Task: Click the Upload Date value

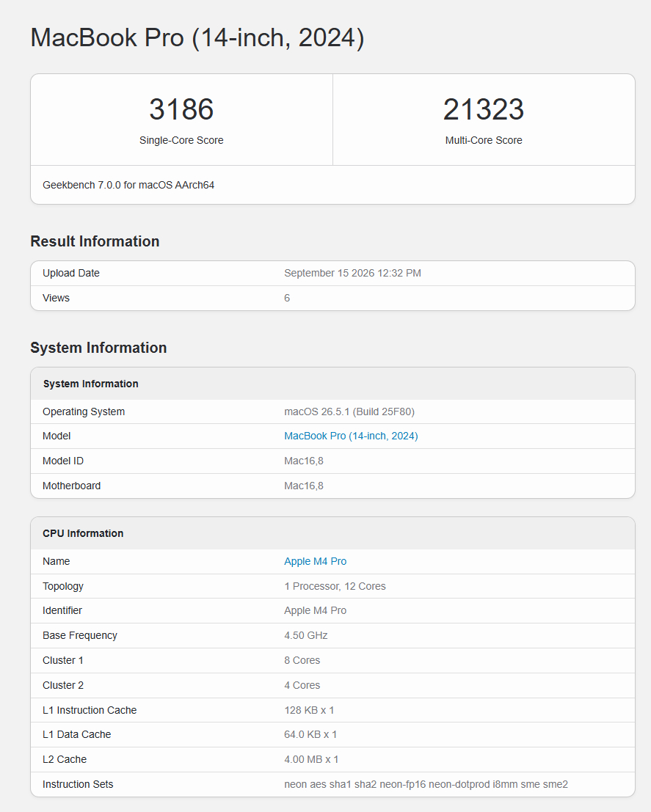Action: pyautogui.click(x=352, y=273)
